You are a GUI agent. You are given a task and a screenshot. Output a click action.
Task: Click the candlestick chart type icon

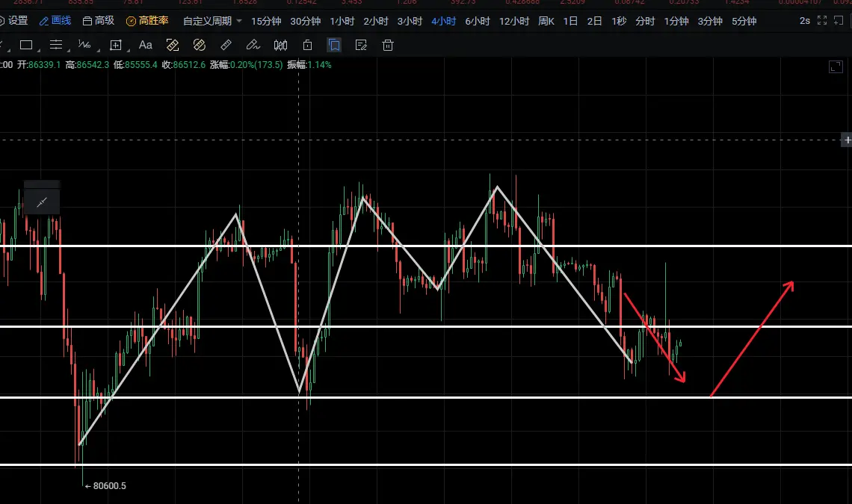[x=280, y=45]
